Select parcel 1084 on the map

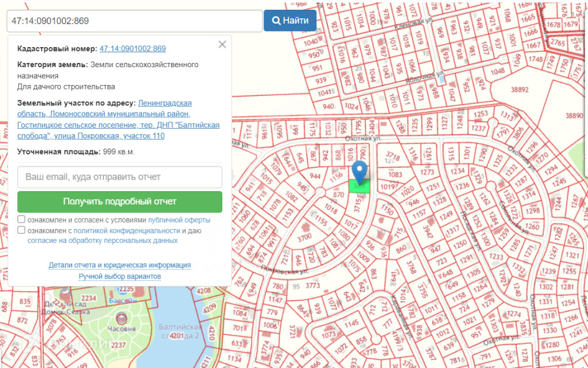(239, 312)
